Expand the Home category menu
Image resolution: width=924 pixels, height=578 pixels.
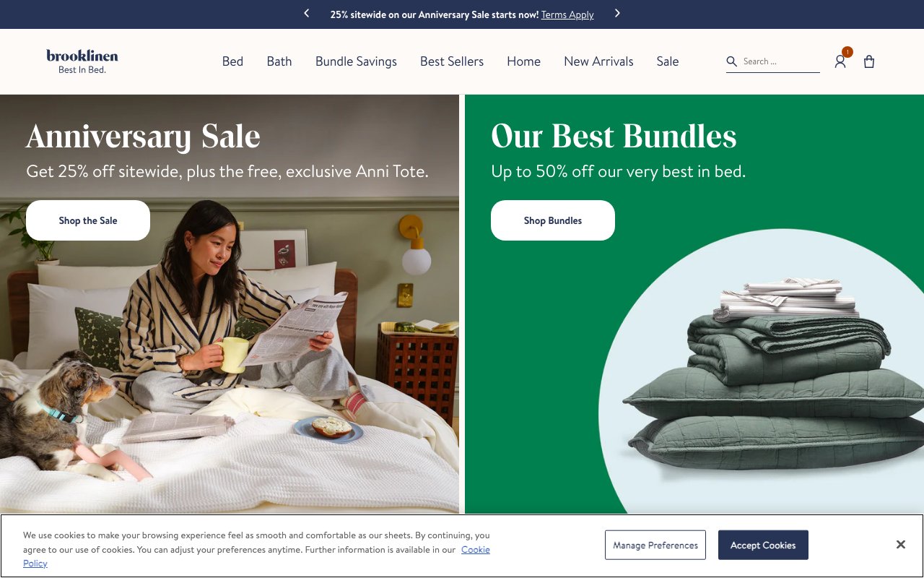tap(523, 61)
